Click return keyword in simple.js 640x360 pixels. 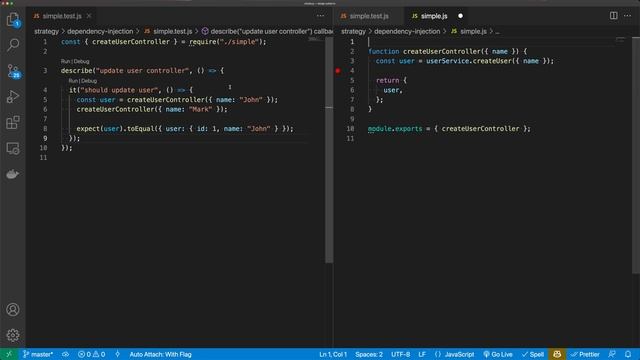pyautogui.click(x=387, y=80)
